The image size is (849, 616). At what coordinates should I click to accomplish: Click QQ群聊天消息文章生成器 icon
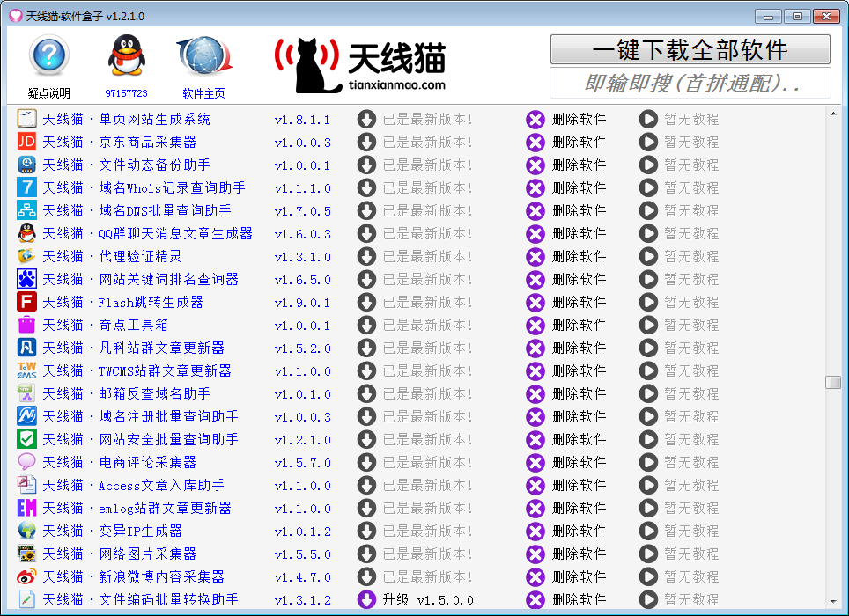coord(26,233)
